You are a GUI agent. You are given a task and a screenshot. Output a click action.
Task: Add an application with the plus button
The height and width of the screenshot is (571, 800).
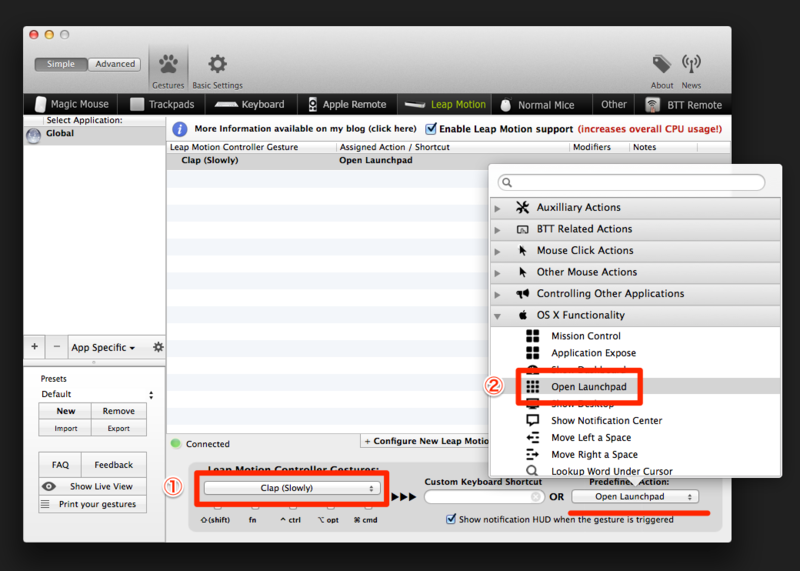point(34,347)
